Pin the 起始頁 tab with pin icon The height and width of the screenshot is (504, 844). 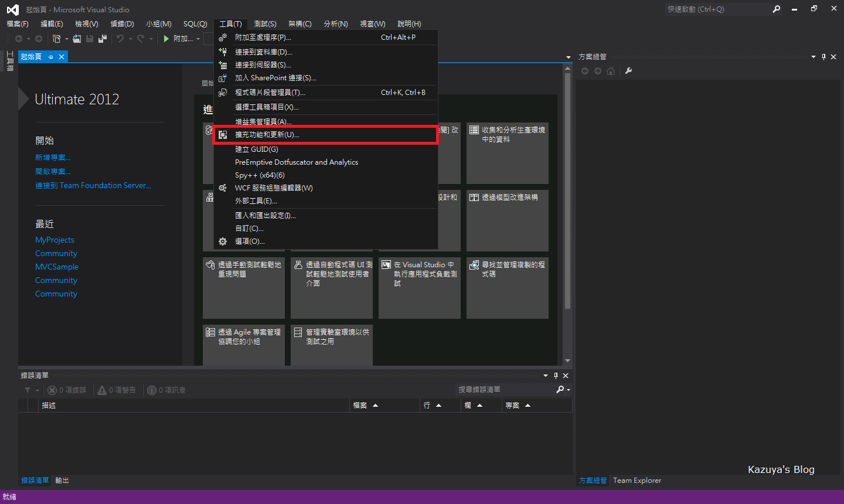[x=50, y=57]
